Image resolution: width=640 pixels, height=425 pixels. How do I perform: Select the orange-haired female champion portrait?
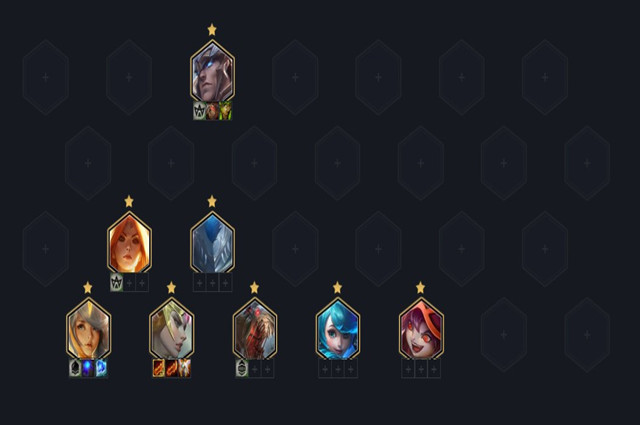(x=129, y=243)
